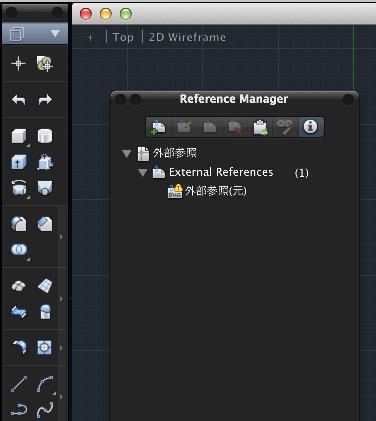
Task: Click the viewport plus control
Action: [x=90, y=38]
